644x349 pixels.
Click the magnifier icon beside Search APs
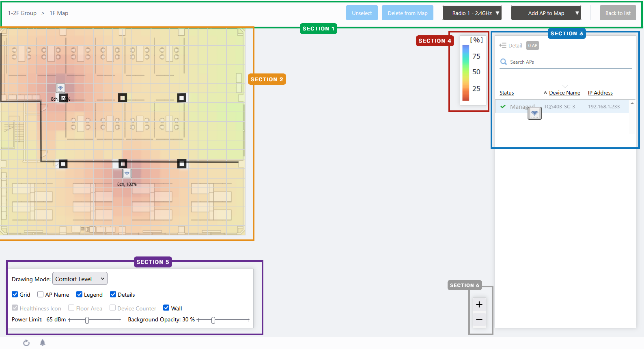coord(504,62)
